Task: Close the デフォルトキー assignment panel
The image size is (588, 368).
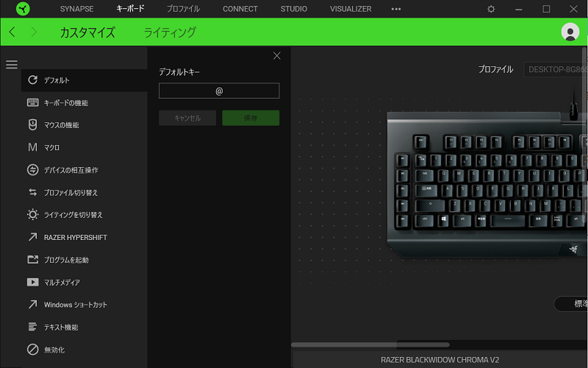Action: coord(277,56)
